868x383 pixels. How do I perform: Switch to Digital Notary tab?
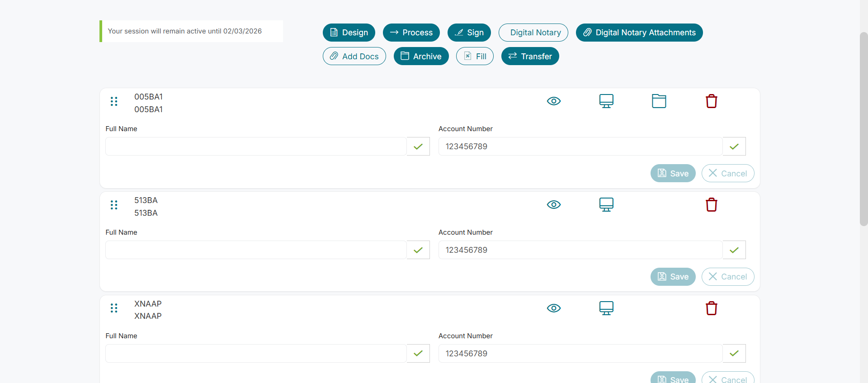[x=533, y=33]
